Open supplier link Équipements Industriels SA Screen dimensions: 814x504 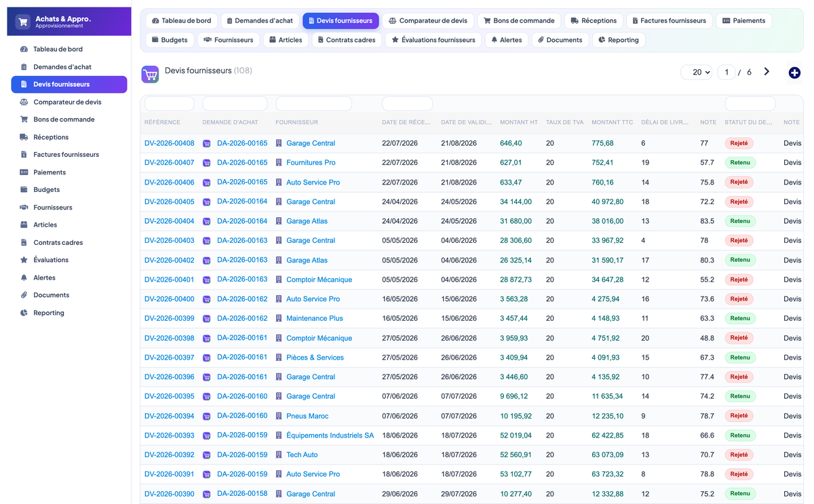[330, 435]
